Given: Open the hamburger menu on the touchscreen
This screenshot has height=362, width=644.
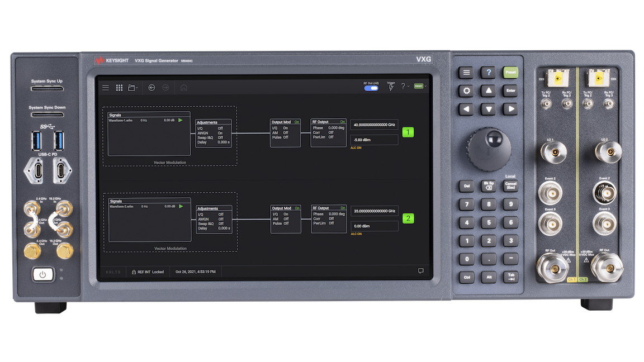Looking at the screenshot, I should [106, 88].
